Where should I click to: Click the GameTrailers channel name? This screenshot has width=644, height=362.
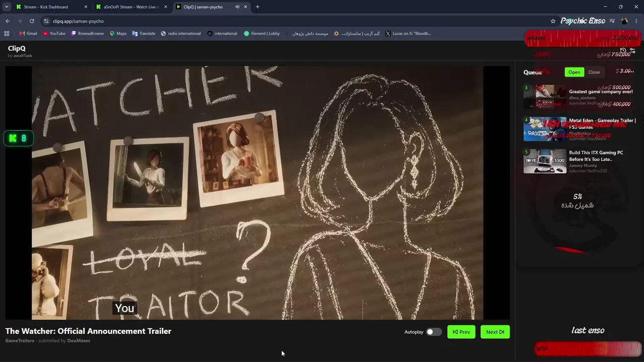tap(20, 341)
